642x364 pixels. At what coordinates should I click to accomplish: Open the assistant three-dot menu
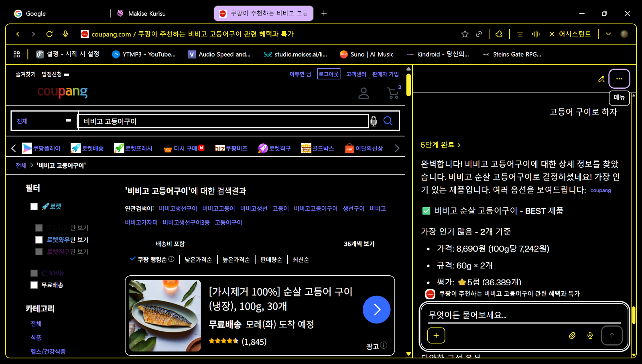pyautogui.click(x=619, y=79)
